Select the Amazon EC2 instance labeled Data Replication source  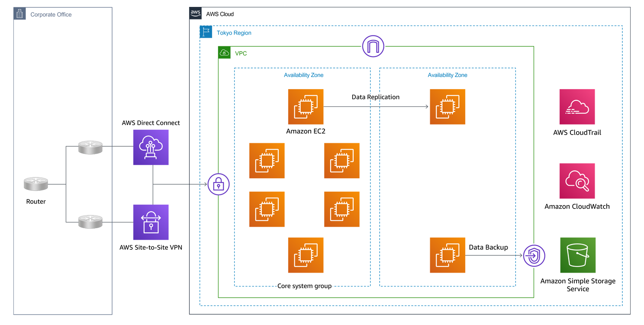pos(306,107)
